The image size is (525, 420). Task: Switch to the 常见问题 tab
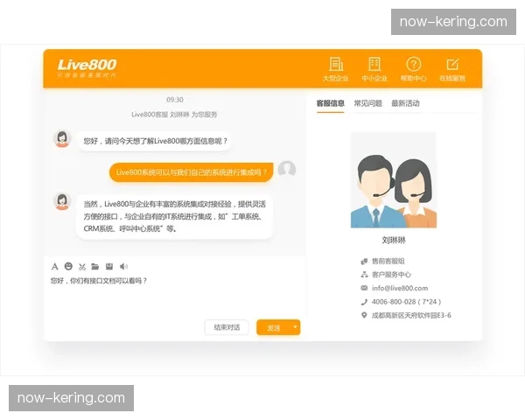(368, 103)
